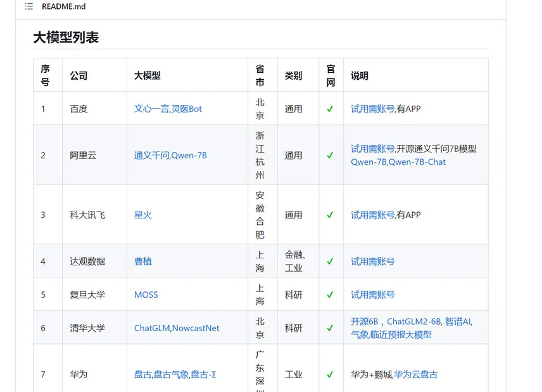Click the green checkmark in the 科大讯飞 row
This screenshot has width=542, height=392.
(x=330, y=215)
